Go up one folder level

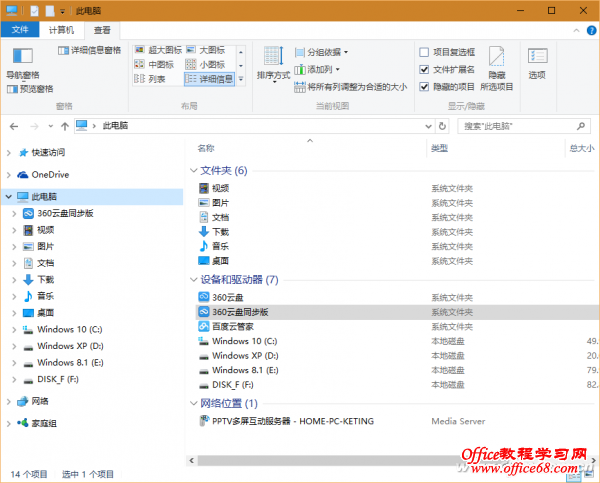click(65, 126)
